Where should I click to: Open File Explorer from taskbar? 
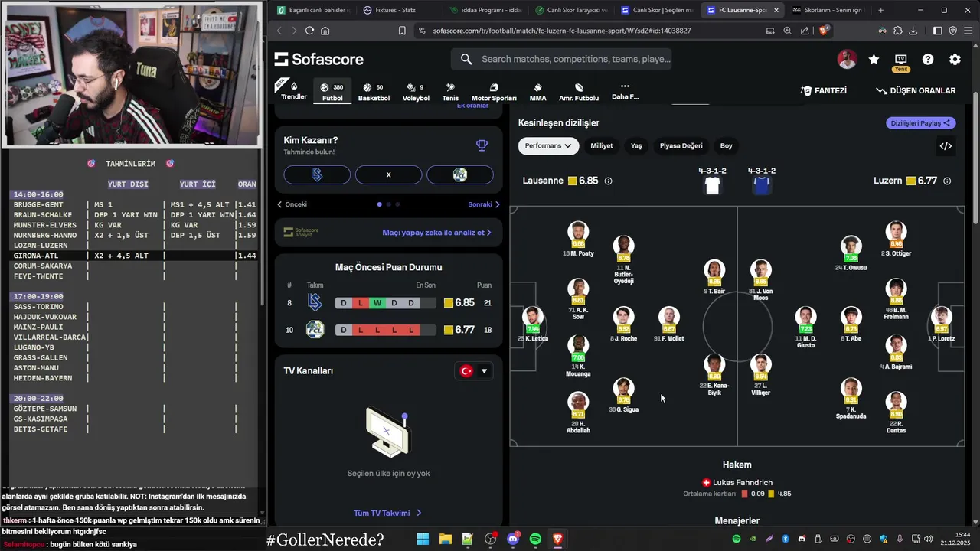[445, 540]
